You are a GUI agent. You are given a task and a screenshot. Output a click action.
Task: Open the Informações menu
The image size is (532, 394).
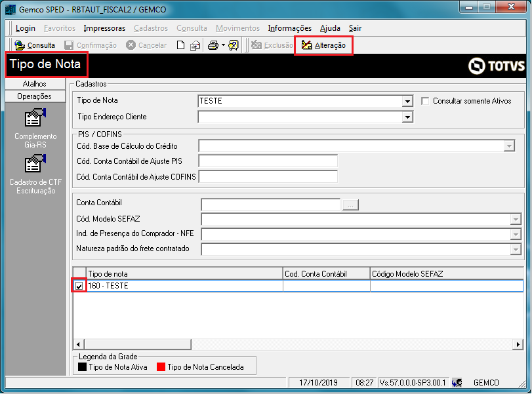290,28
